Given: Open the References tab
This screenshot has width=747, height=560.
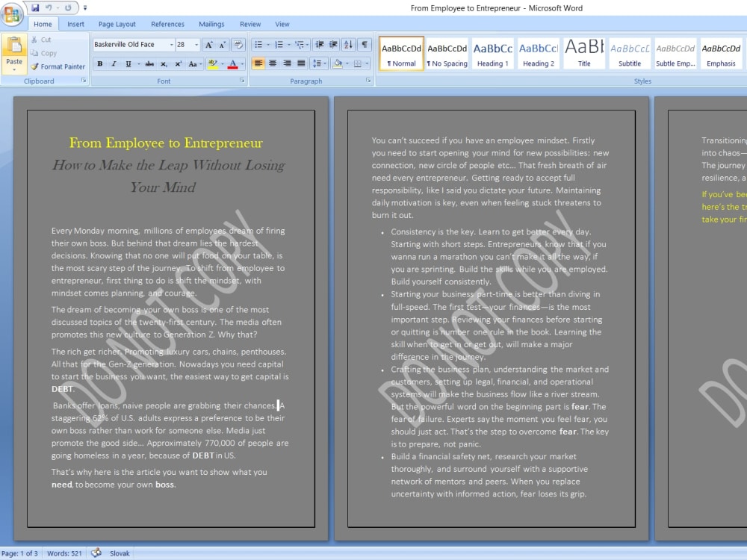Looking at the screenshot, I should tap(167, 24).
